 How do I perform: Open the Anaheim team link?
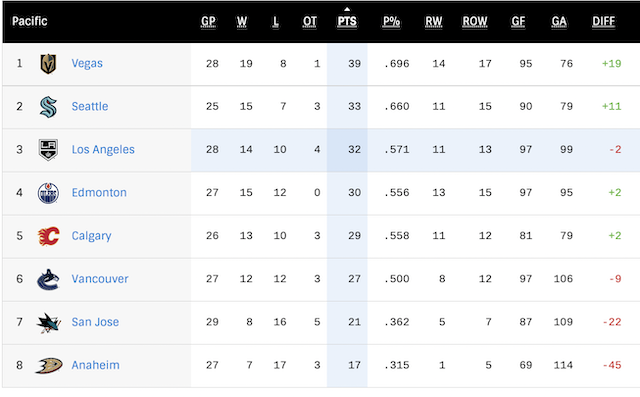[96, 365]
